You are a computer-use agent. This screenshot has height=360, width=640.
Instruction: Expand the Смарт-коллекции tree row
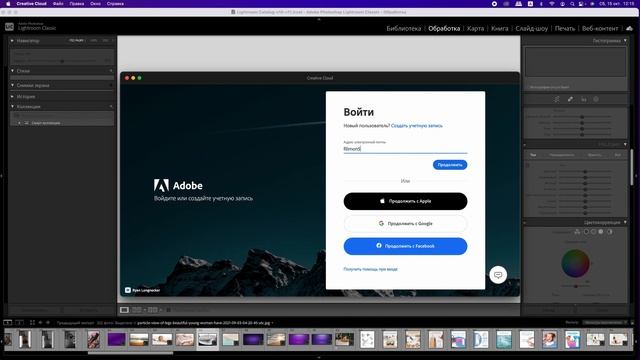click(19, 123)
